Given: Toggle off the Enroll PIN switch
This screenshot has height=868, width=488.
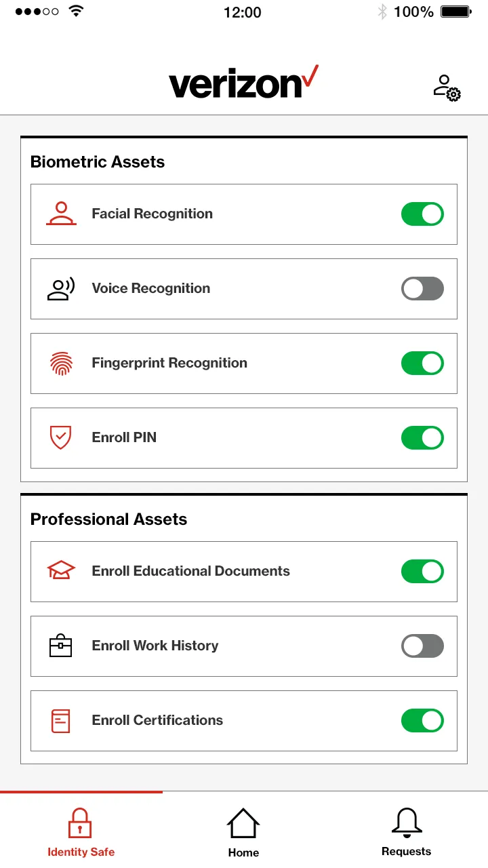Looking at the screenshot, I should [422, 438].
